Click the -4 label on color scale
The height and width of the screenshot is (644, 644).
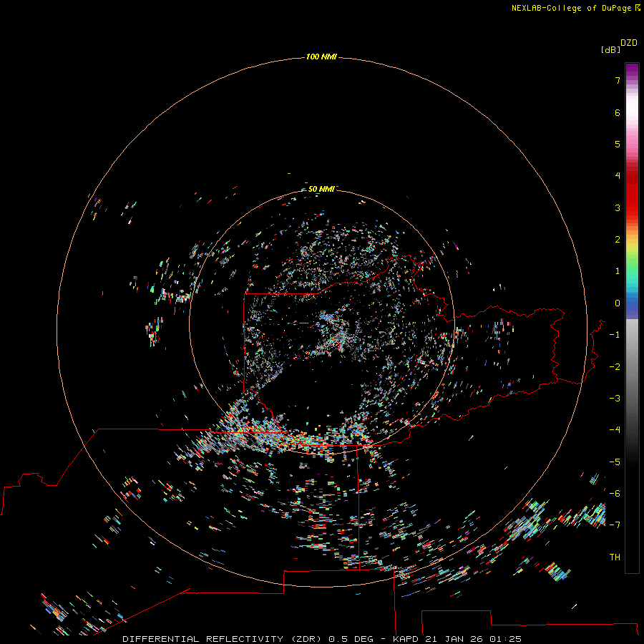(x=615, y=429)
